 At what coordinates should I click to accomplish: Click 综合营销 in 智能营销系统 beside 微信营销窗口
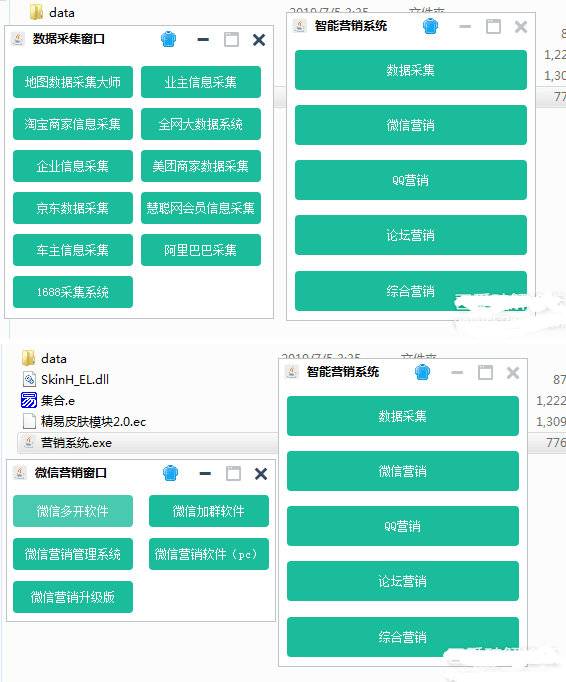click(403, 637)
